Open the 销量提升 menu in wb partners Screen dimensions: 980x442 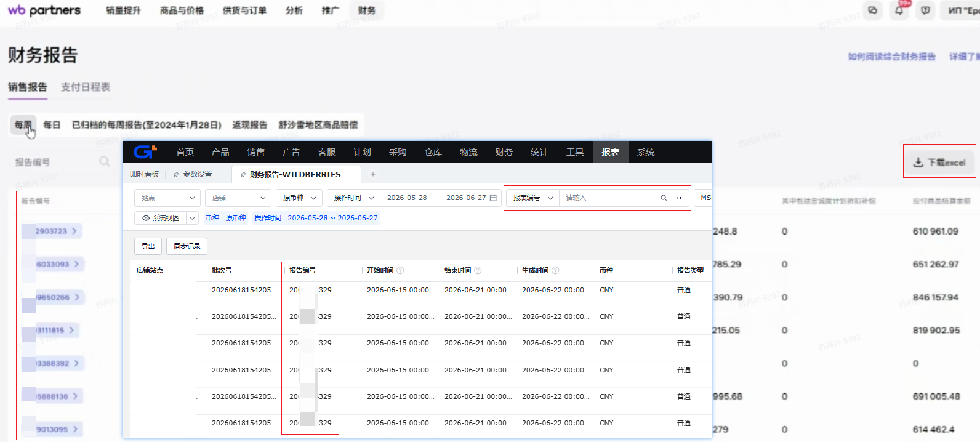click(123, 10)
